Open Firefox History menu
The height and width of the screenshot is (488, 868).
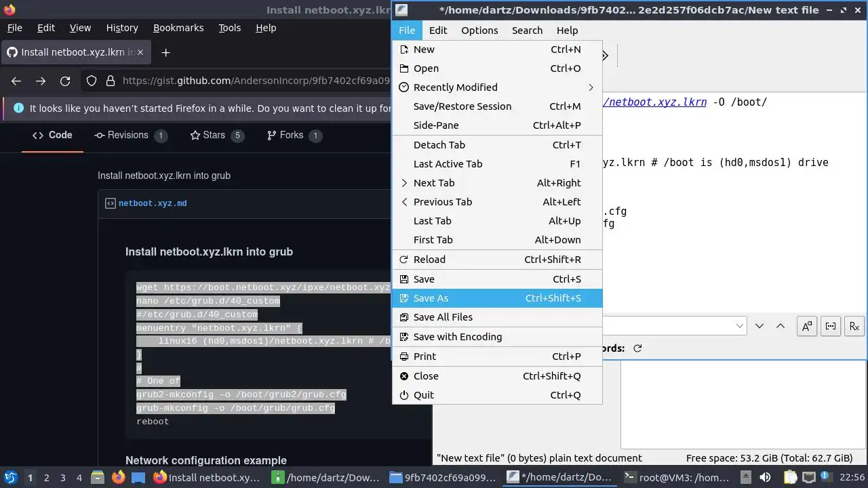[x=122, y=28]
